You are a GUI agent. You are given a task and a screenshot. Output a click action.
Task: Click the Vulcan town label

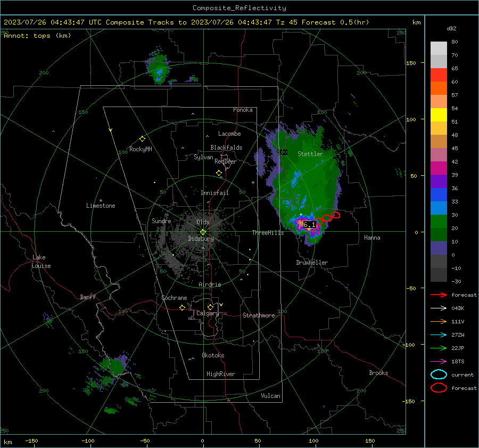click(x=270, y=396)
